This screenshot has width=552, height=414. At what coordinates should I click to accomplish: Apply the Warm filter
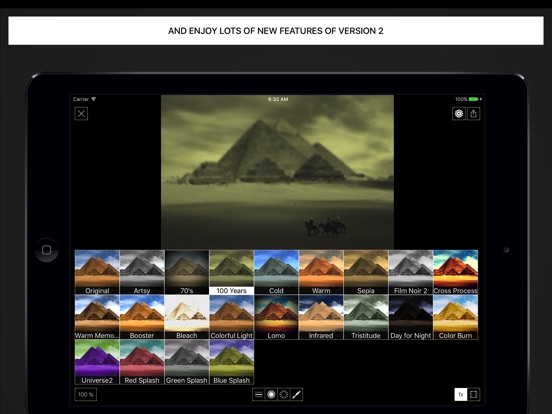[321, 272]
